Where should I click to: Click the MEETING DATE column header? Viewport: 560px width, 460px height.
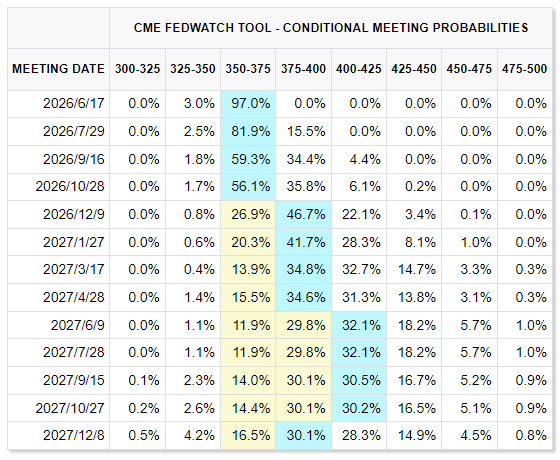58,69
